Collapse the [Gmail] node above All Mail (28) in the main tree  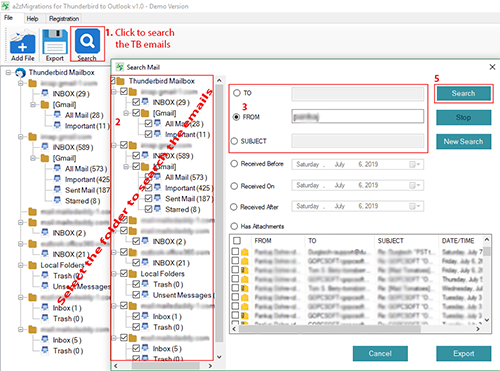pyautogui.click(x=33, y=104)
